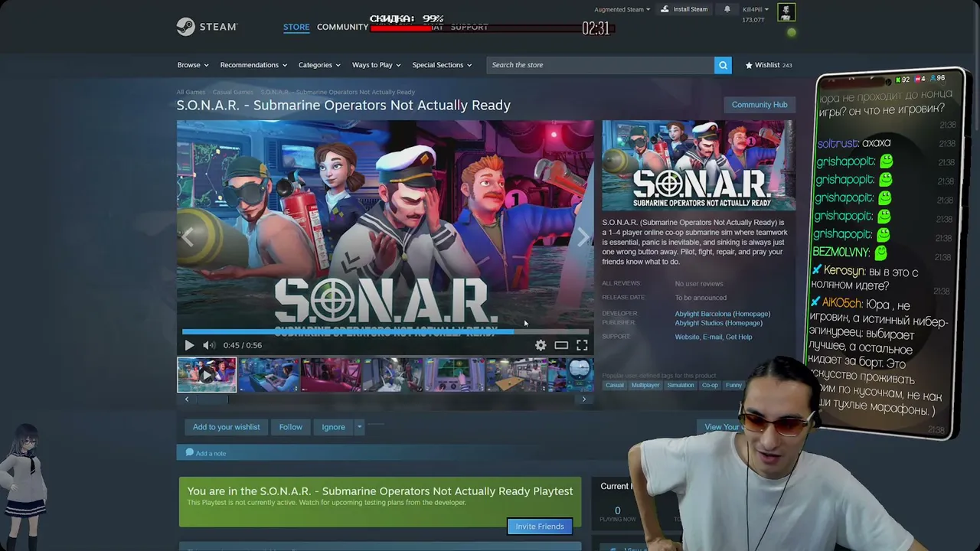Open the support Website link

[x=687, y=337]
